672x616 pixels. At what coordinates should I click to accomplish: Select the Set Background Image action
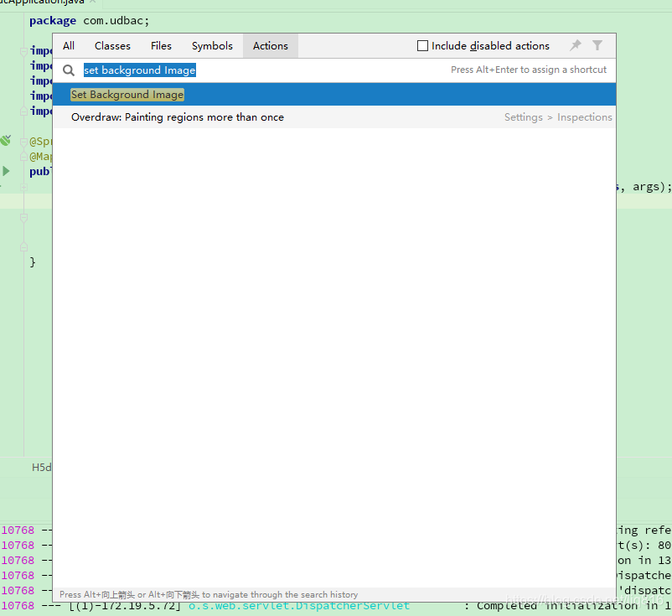click(x=127, y=94)
